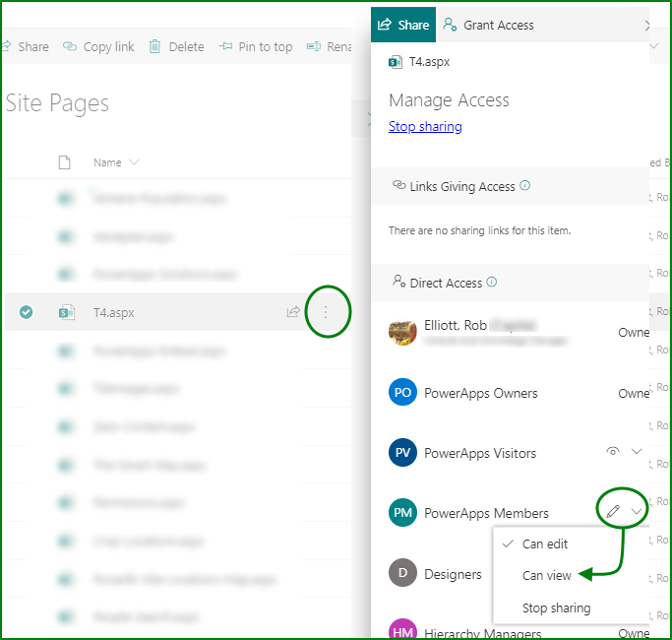Click Delete in the command bar
Image resolution: width=672 pixels, height=640 pixels.
(x=176, y=46)
